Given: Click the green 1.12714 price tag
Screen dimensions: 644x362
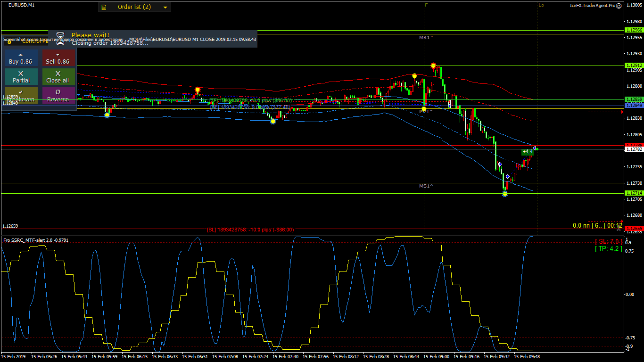Looking at the screenshot, I should (x=633, y=193).
